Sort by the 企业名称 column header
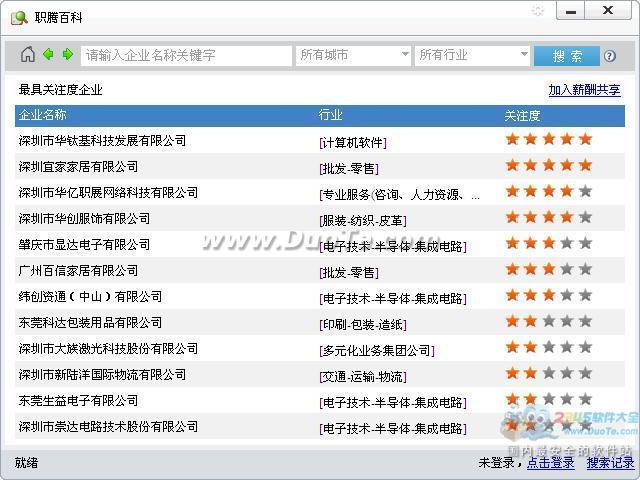640x480 pixels. (x=43, y=115)
